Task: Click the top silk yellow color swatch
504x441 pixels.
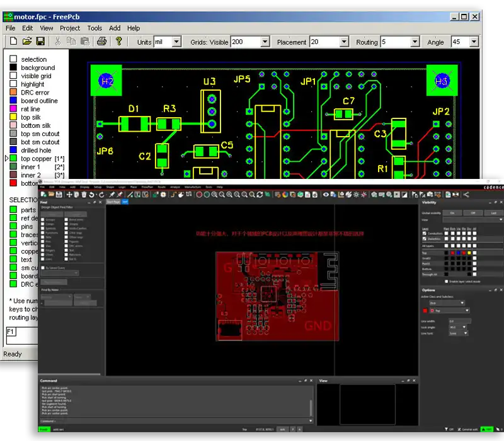Action: tap(13, 117)
